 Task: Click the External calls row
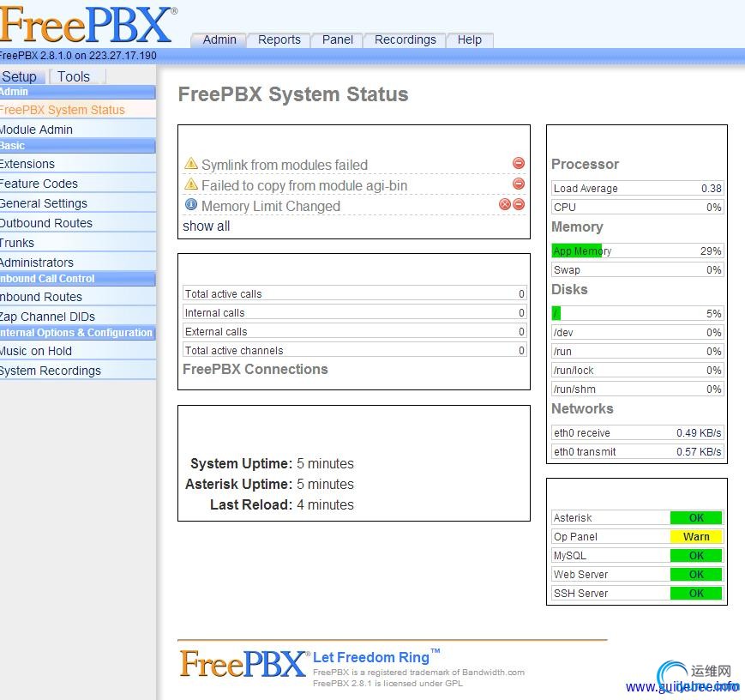(x=354, y=331)
